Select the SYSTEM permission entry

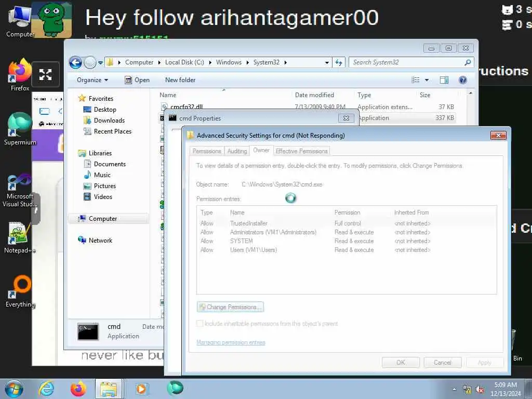(346, 241)
